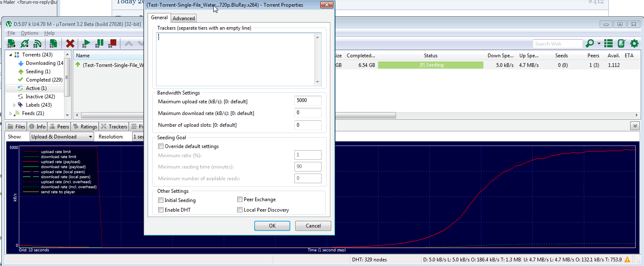Click the green Start torrent play icon

point(87,43)
